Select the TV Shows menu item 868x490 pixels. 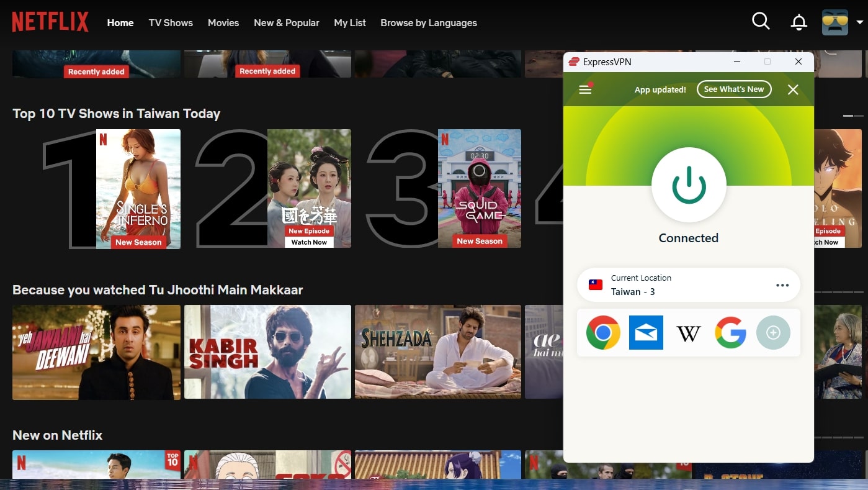coord(170,23)
